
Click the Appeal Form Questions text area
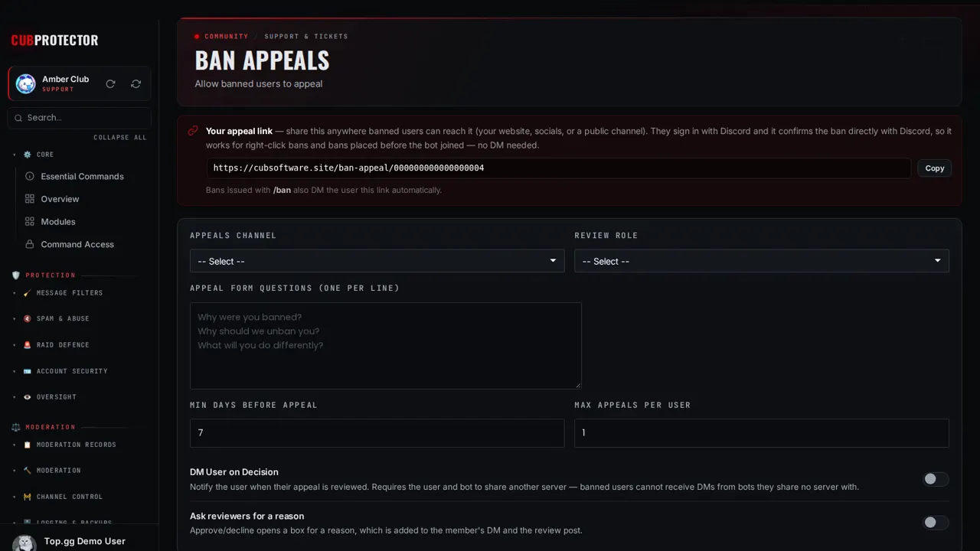point(386,346)
